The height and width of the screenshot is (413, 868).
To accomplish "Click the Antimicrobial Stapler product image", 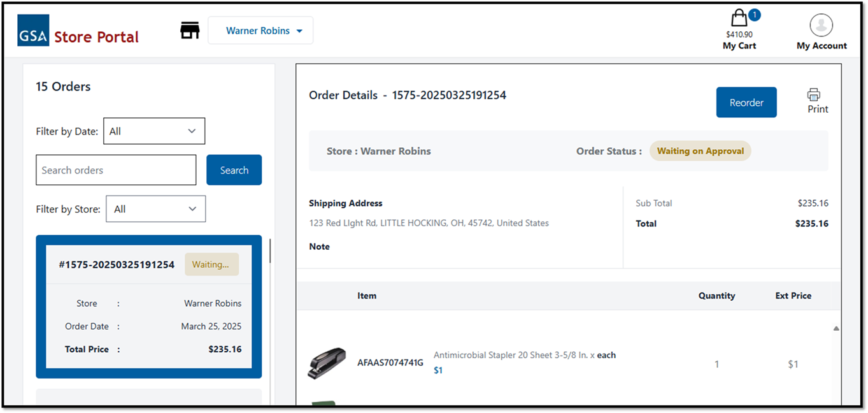I will tap(327, 363).
